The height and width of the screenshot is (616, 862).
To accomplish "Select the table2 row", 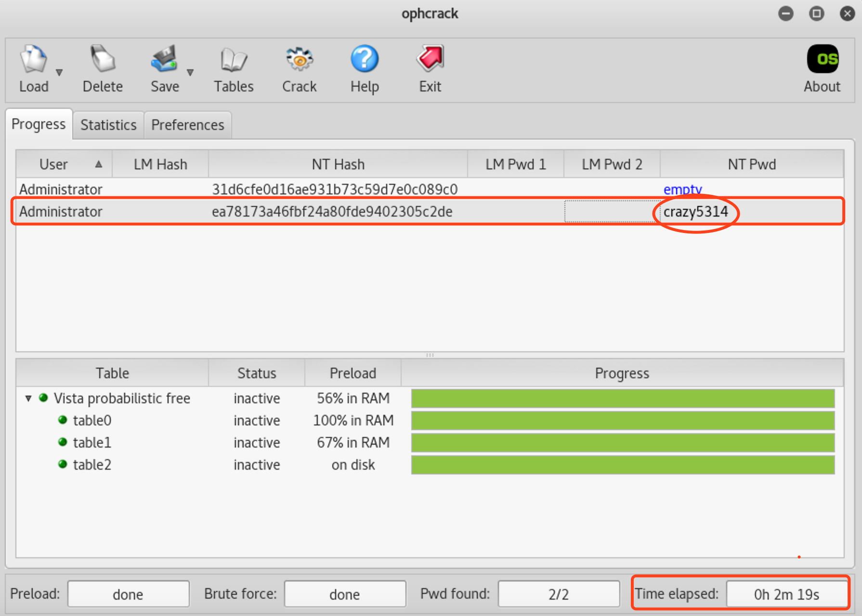I will pos(430,465).
